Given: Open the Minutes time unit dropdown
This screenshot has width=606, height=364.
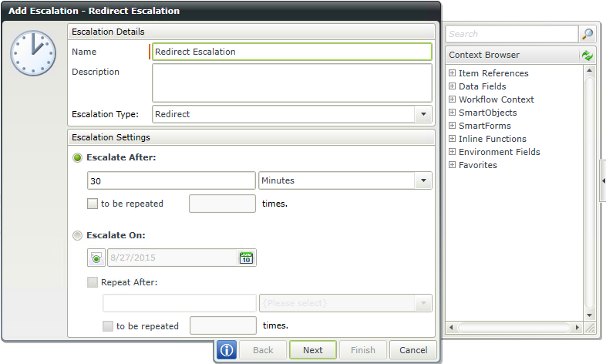Looking at the screenshot, I should tap(423, 180).
